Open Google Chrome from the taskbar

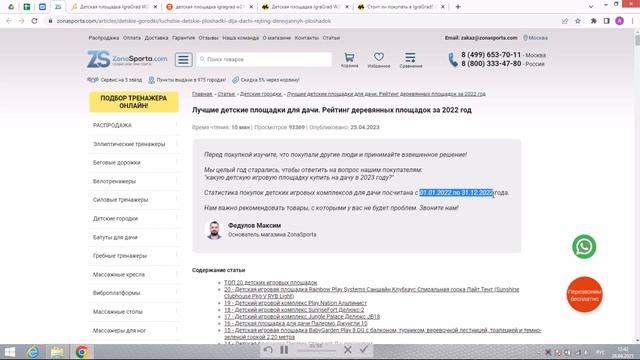coord(82,352)
